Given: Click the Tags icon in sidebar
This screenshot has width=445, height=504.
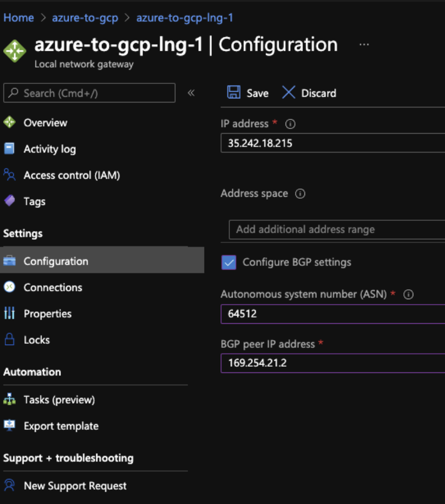Looking at the screenshot, I should pos(10,201).
